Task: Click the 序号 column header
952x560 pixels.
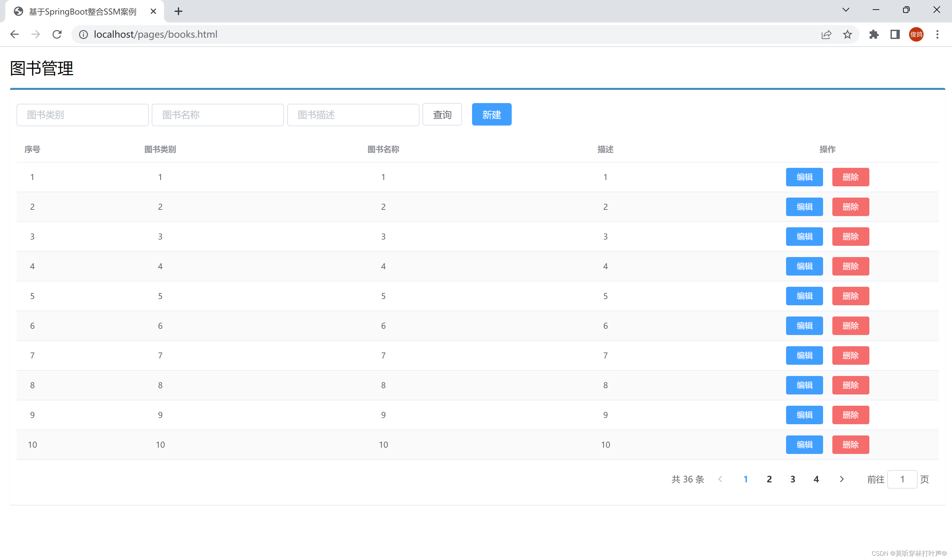Action: point(32,150)
